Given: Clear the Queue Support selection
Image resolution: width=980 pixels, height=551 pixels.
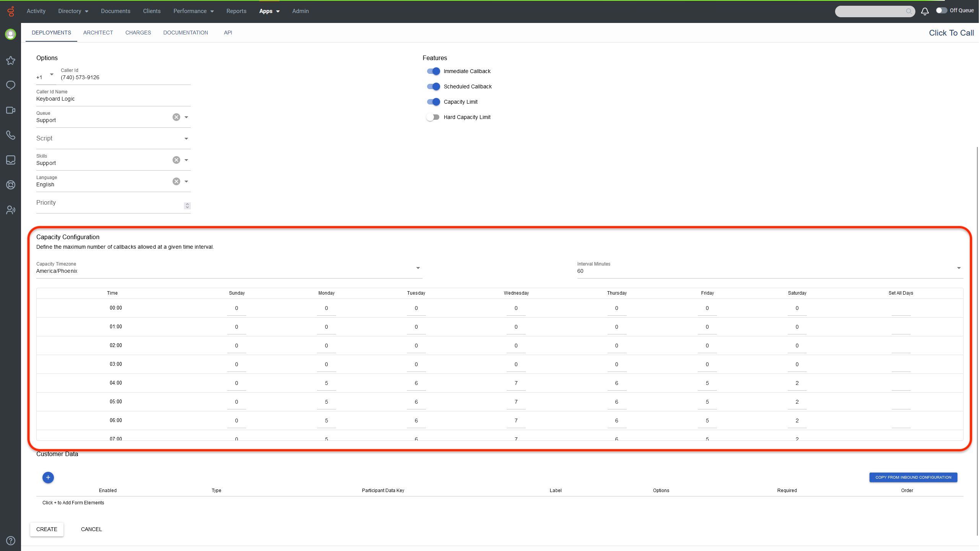Looking at the screenshot, I should [176, 117].
